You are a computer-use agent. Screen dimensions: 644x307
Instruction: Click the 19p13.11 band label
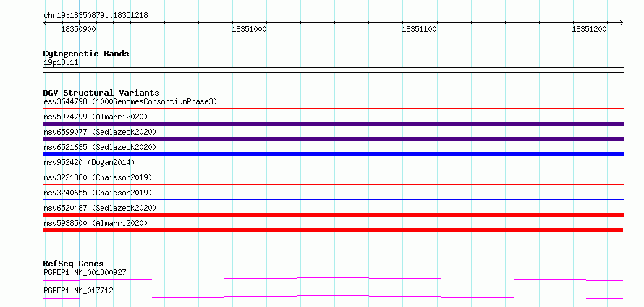pyautogui.click(x=61, y=63)
